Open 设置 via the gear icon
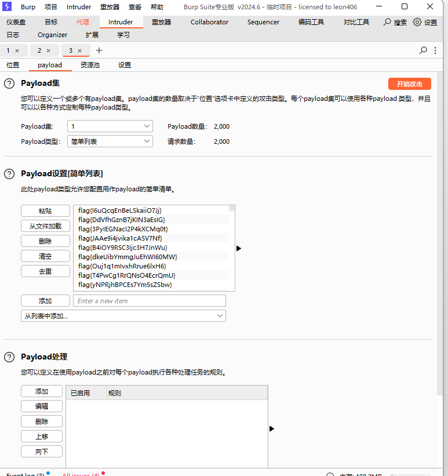This screenshot has width=448, height=476. 417,22
